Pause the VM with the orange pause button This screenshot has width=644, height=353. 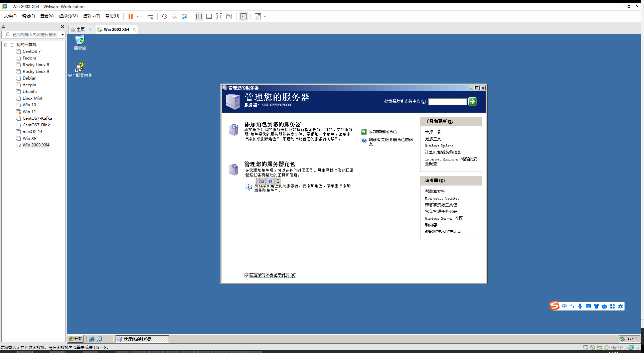131,16
